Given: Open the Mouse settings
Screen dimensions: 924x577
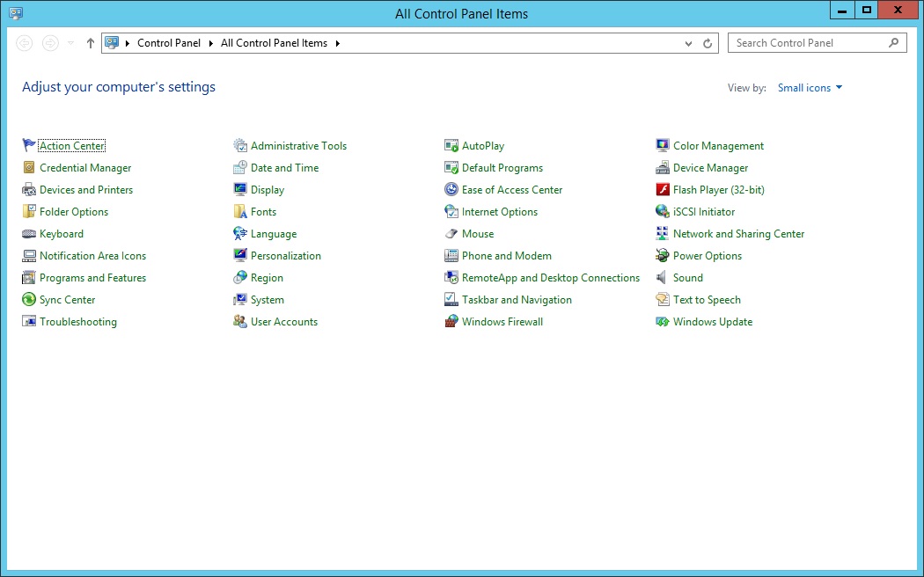Looking at the screenshot, I should coord(478,233).
